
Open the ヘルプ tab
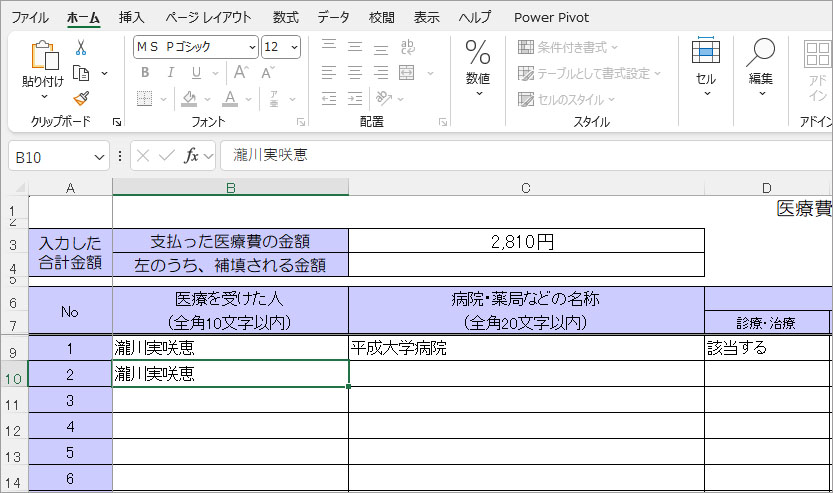click(x=475, y=18)
